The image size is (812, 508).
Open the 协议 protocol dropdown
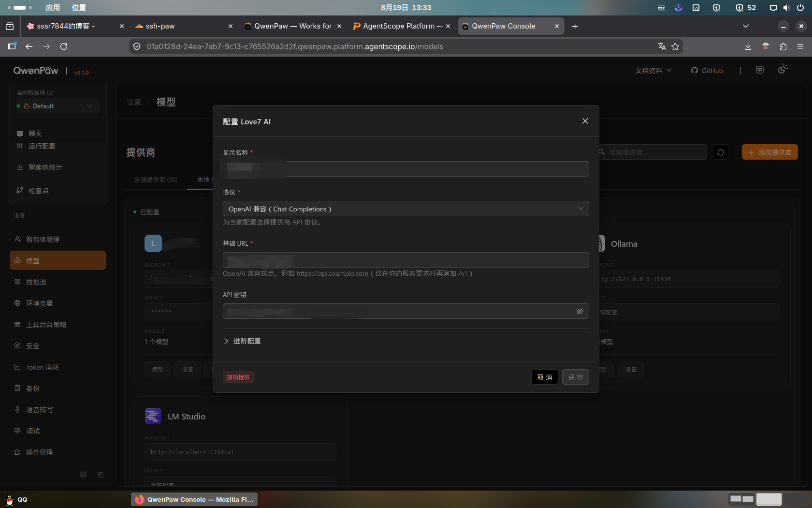click(406, 209)
